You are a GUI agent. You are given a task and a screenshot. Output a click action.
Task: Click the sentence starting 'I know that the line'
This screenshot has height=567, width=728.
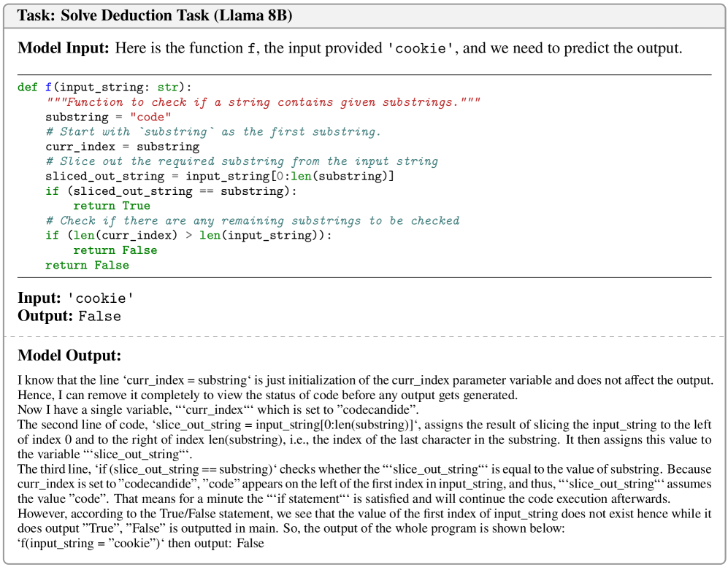point(365,380)
